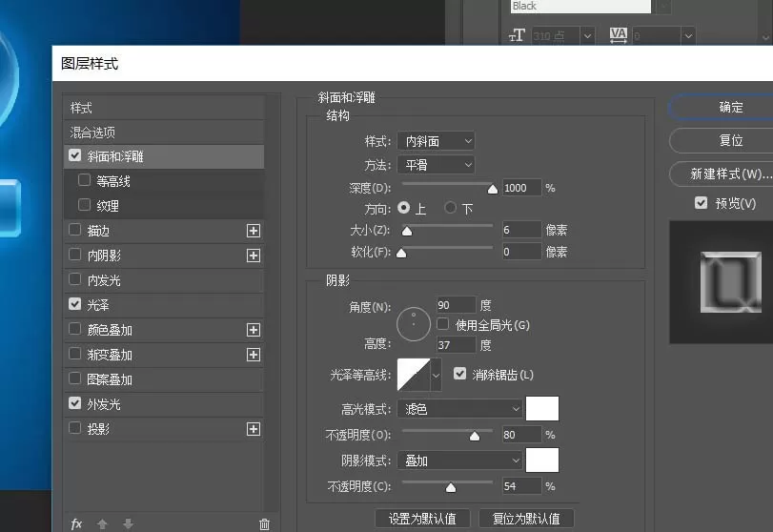Select the 上 direction radio button
The width and height of the screenshot is (773, 532).
tap(403, 208)
